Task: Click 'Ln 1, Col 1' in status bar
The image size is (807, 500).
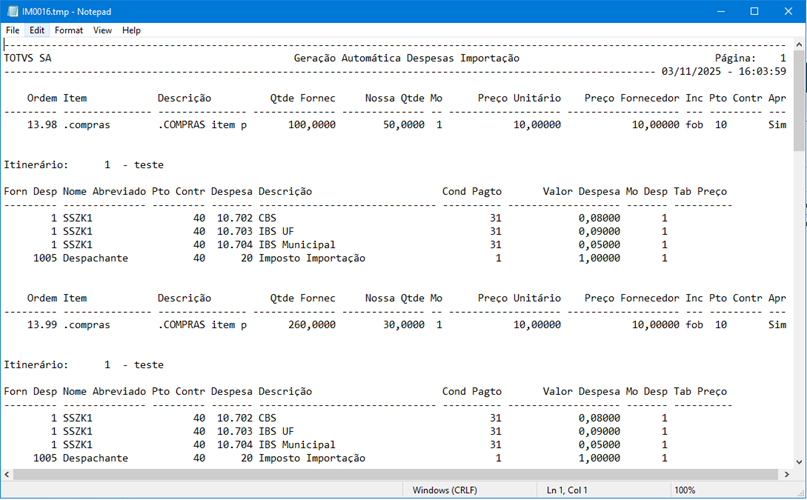Action: tap(567, 490)
